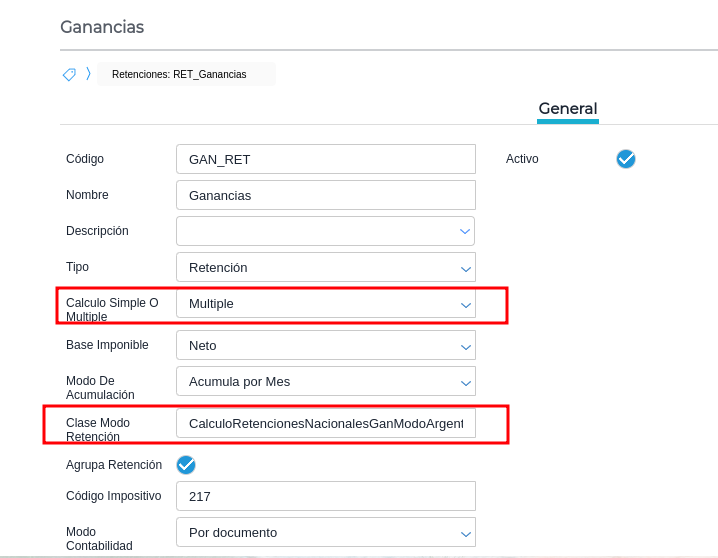Open the Calculo Simple O Multiple dropdown
This screenshot has height=558, width=718.
(325, 303)
